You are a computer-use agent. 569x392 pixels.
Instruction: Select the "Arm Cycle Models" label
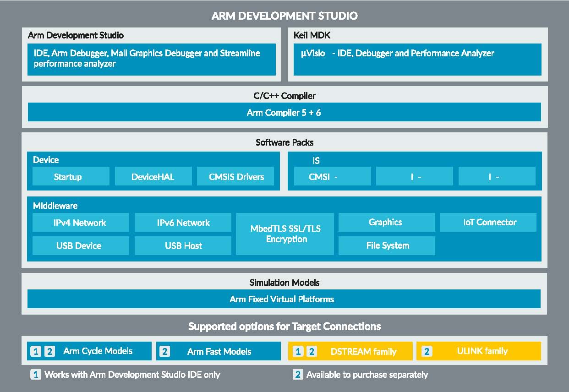(98, 351)
